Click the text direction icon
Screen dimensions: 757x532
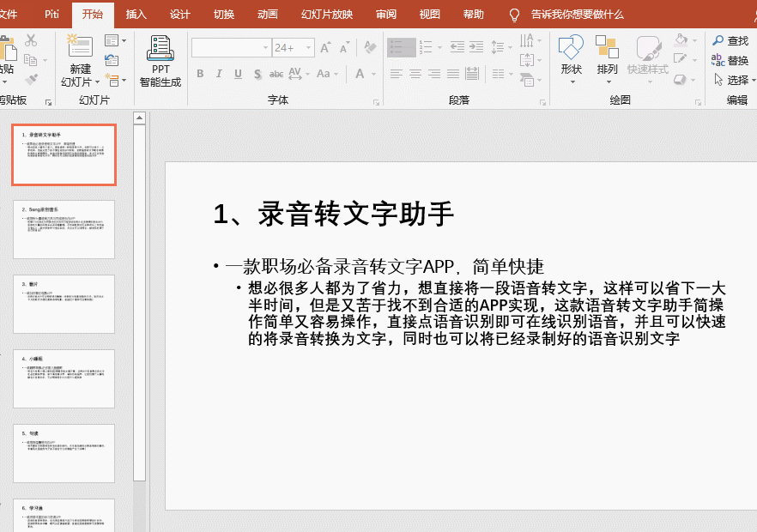pos(526,40)
